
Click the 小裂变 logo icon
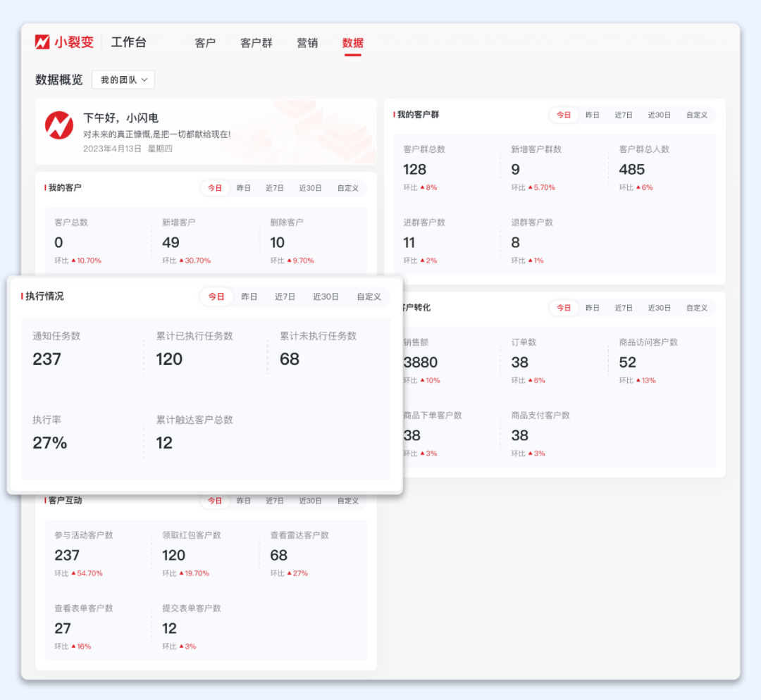point(42,42)
